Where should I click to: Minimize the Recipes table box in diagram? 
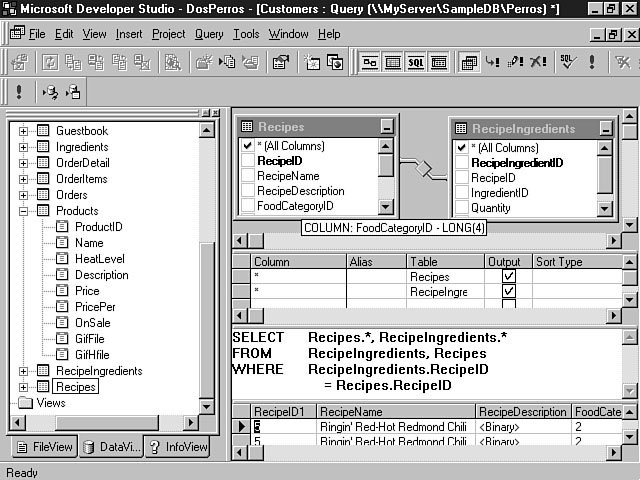coord(386,127)
